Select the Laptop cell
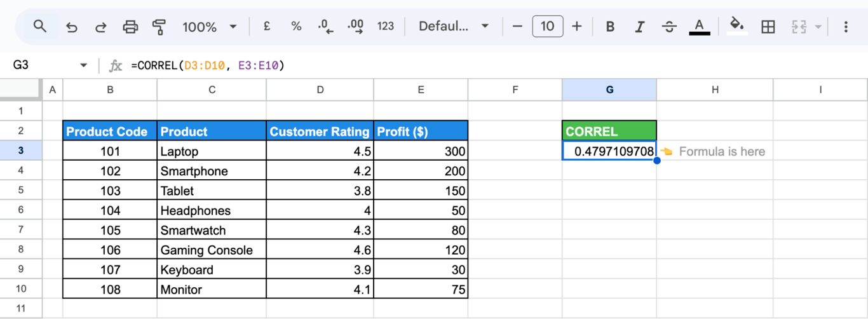The image size is (868, 319). [x=212, y=151]
